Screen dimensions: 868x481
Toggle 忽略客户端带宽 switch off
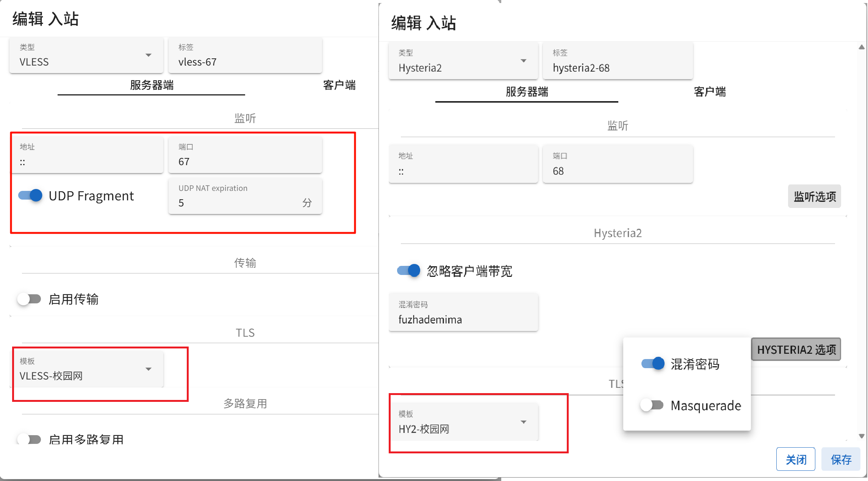pyautogui.click(x=408, y=271)
